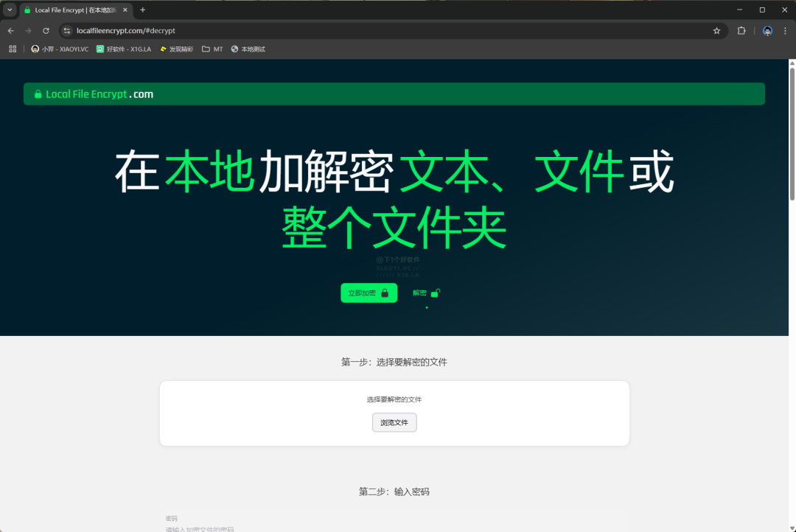Open the apps grid in bookmarks bar
The width and height of the screenshot is (796, 532).
click(13, 49)
